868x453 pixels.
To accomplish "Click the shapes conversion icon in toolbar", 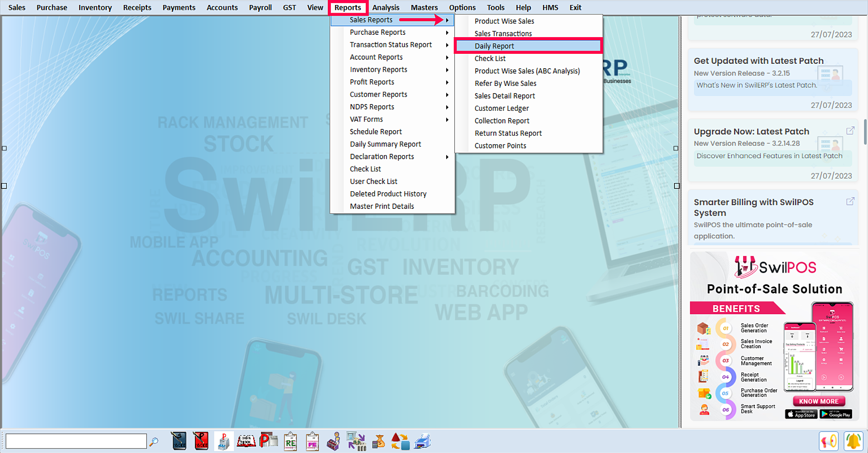I will (400, 441).
